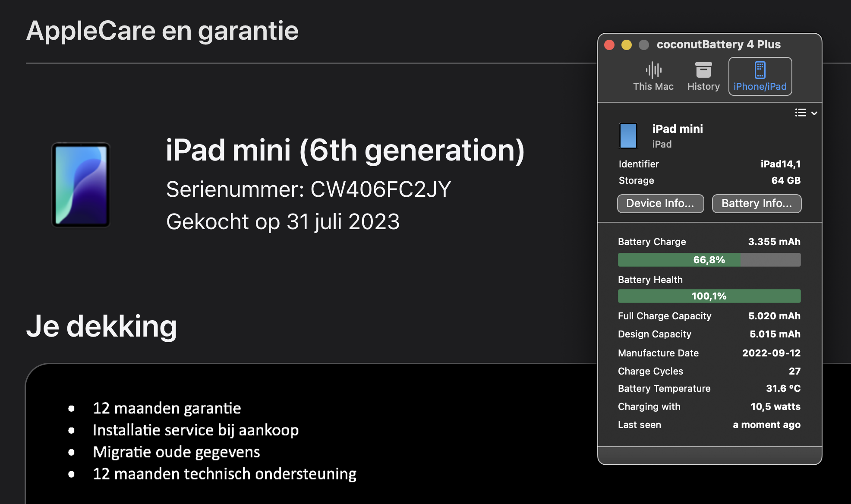Switch to This Mac tab label

(x=653, y=86)
